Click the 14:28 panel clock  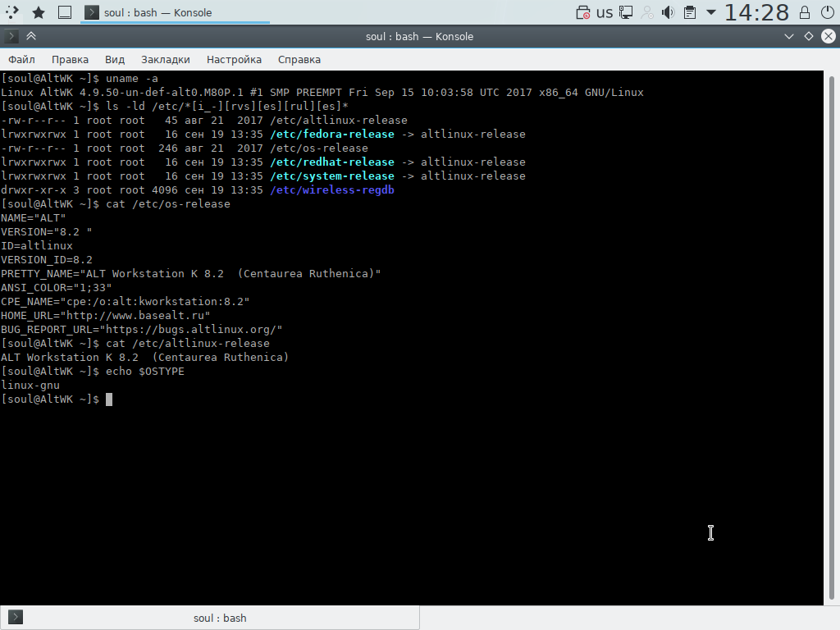[756, 12]
